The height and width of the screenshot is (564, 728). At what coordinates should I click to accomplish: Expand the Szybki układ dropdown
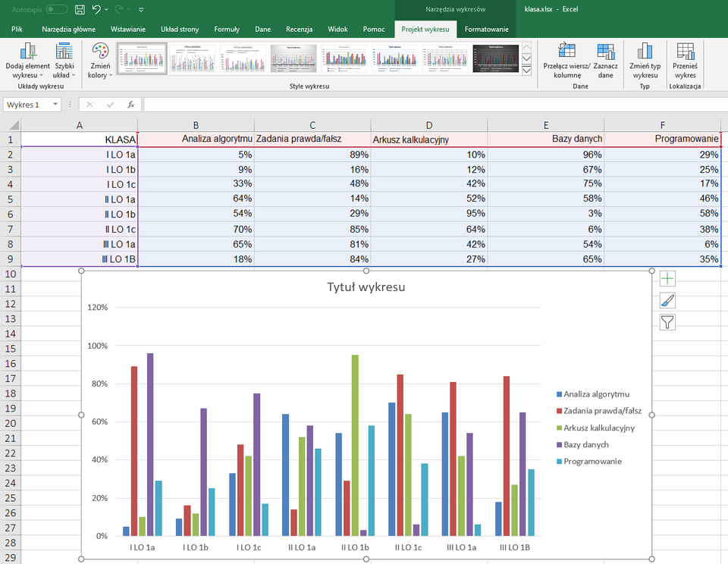click(64, 61)
